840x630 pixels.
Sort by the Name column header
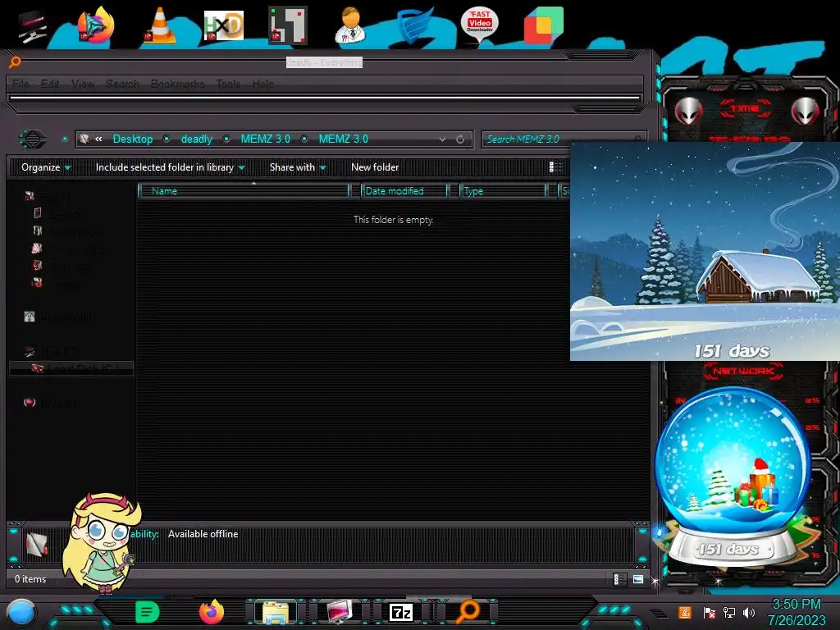tap(244, 190)
